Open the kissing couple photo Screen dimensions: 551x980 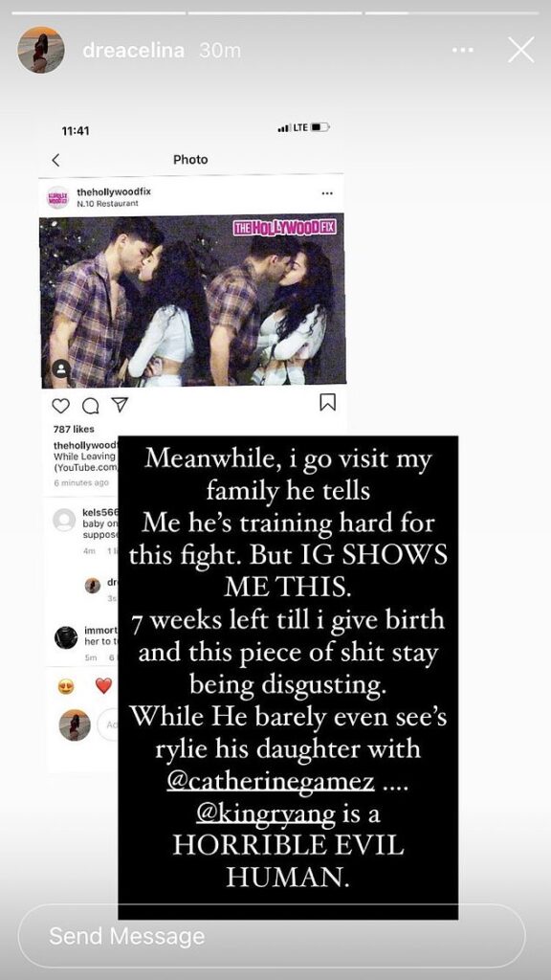[192, 301]
